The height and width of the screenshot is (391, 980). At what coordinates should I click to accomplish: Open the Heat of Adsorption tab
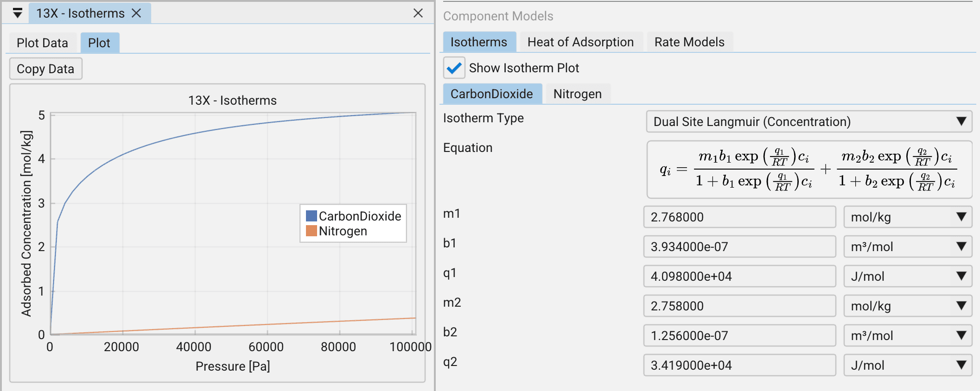point(580,42)
